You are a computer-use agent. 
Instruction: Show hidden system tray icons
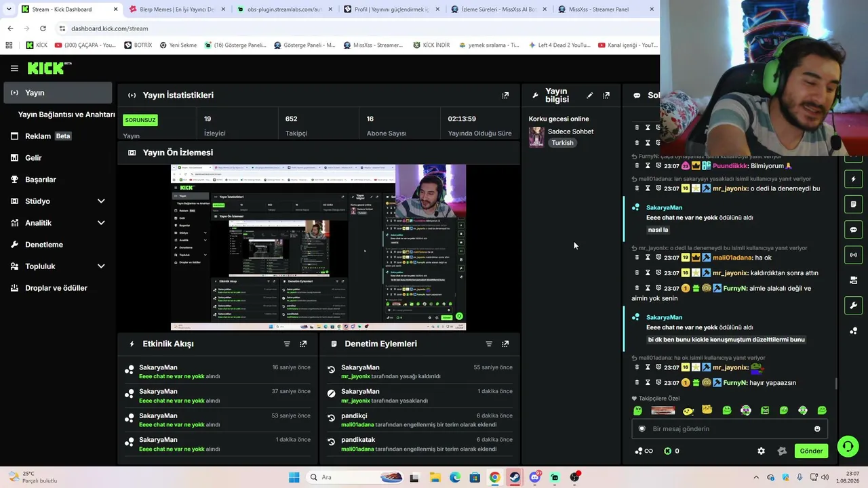[x=756, y=477]
